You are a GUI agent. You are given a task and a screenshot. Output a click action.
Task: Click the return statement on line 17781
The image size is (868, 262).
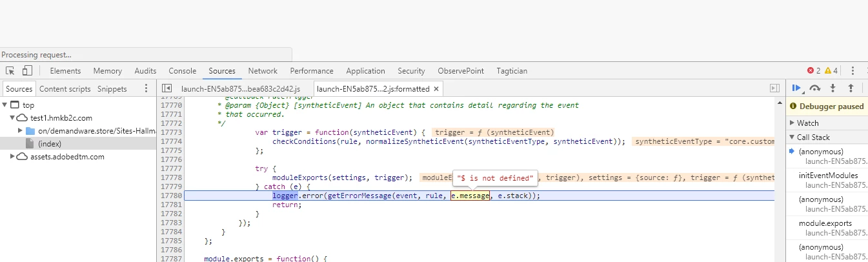pyautogui.click(x=287, y=205)
